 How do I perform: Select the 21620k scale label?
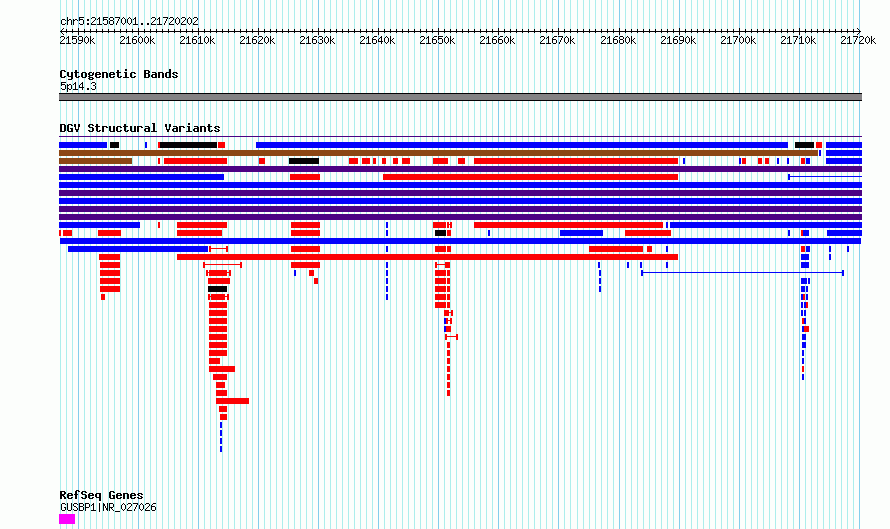tap(257, 40)
